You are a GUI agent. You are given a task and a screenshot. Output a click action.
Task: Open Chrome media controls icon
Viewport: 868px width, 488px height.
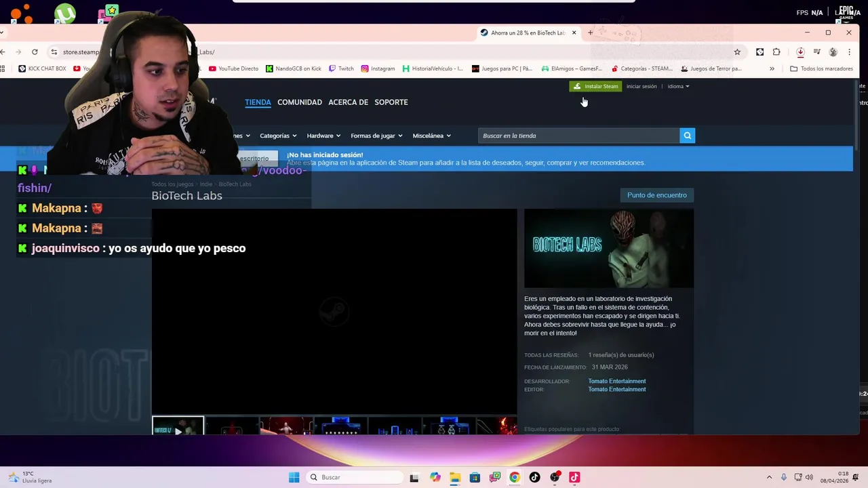click(x=817, y=52)
